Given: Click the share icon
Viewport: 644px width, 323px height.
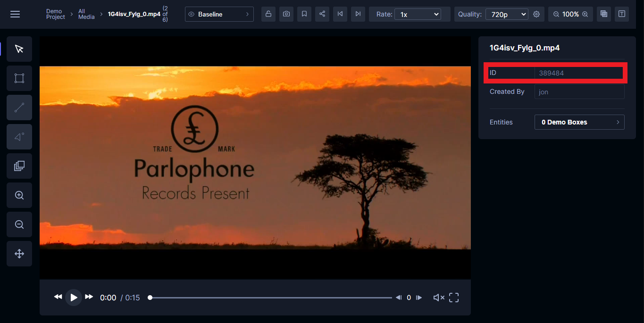Looking at the screenshot, I should 322,14.
